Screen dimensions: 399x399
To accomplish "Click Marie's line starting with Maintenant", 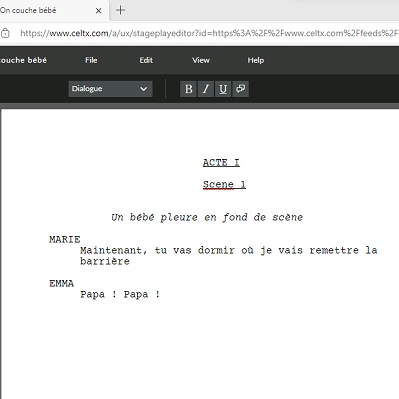I will pos(229,250).
